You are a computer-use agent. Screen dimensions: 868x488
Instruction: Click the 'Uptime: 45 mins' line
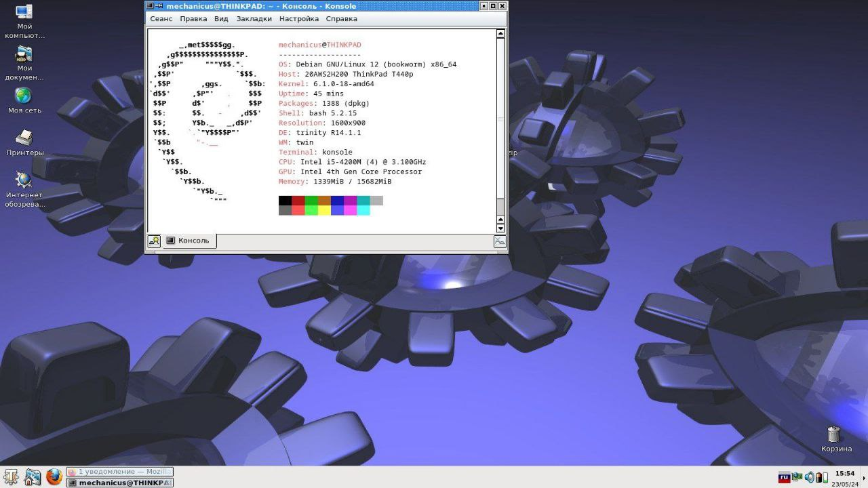tap(311, 94)
